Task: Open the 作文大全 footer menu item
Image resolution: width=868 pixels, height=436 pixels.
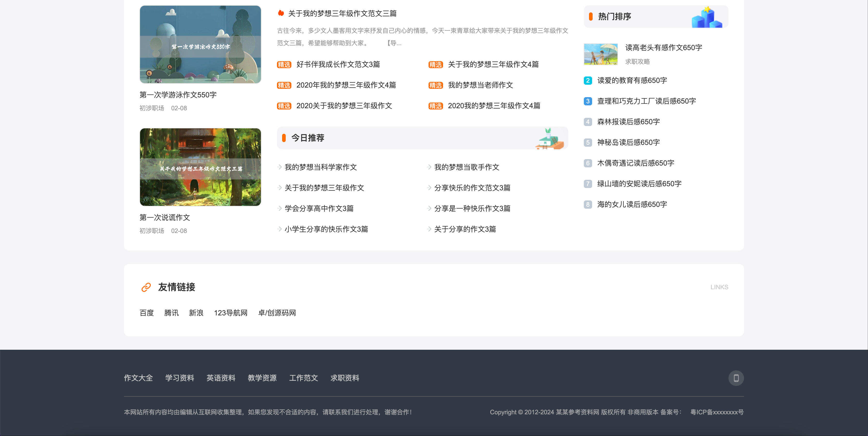Action: click(138, 378)
